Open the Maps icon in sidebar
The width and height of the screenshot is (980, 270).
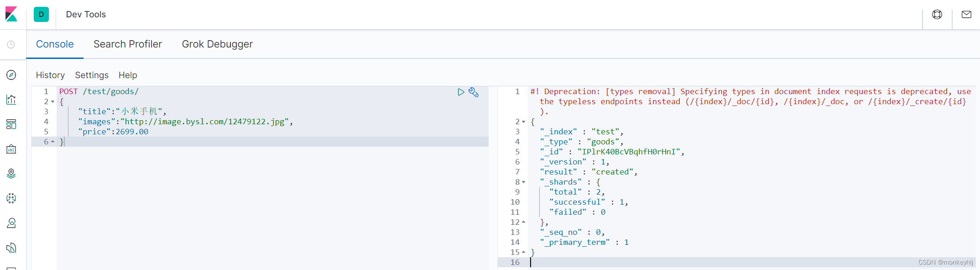click(11, 174)
